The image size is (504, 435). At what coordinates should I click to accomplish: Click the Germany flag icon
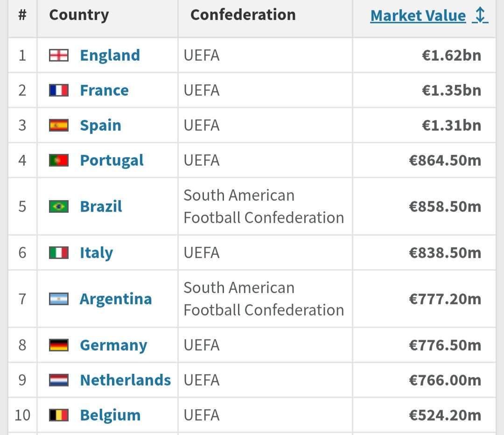click(59, 345)
